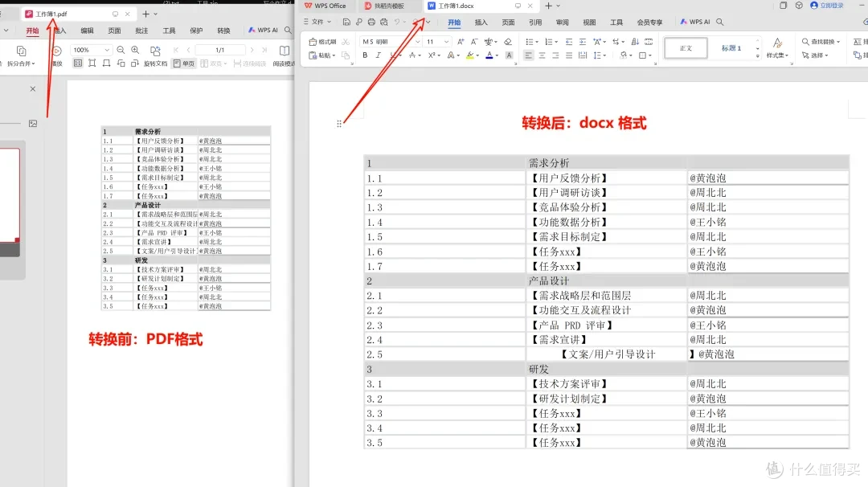Open Reading Mode book icon in the PDF window

tap(285, 51)
